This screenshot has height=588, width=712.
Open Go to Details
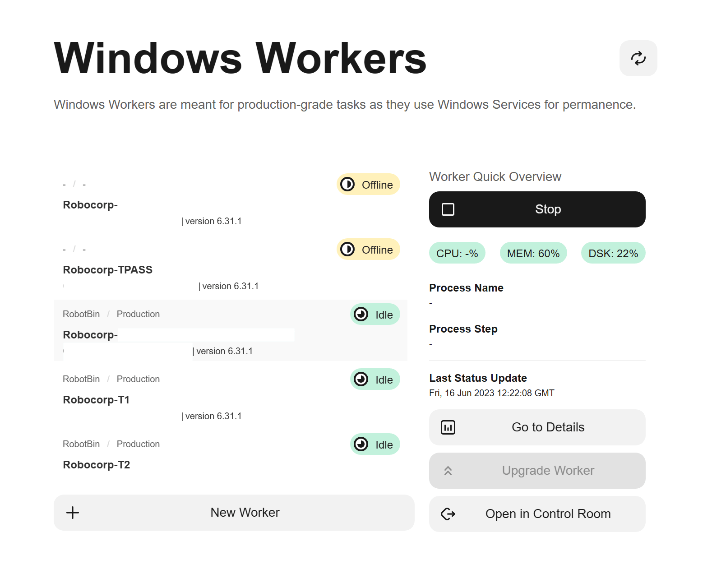[x=537, y=427]
